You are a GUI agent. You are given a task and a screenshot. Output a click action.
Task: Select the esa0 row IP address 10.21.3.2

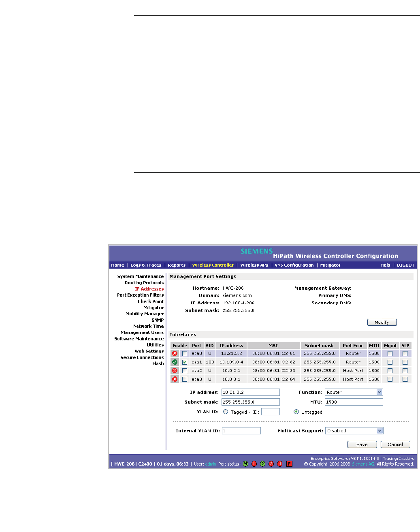pyautogui.click(x=232, y=353)
